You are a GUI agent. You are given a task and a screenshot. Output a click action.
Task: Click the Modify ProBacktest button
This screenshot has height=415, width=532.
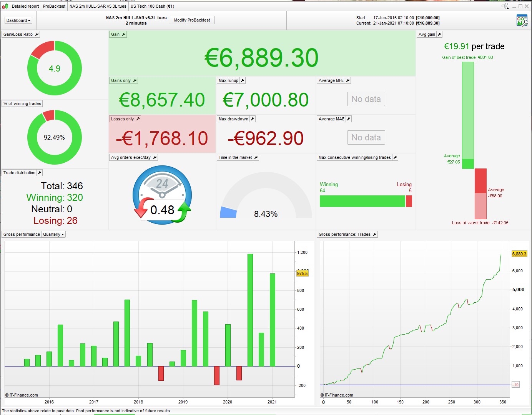click(192, 20)
